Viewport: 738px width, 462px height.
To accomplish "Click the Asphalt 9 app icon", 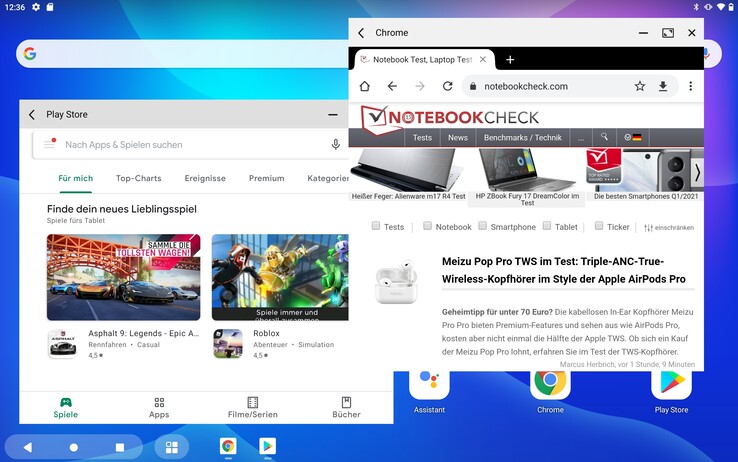I will 63,344.
